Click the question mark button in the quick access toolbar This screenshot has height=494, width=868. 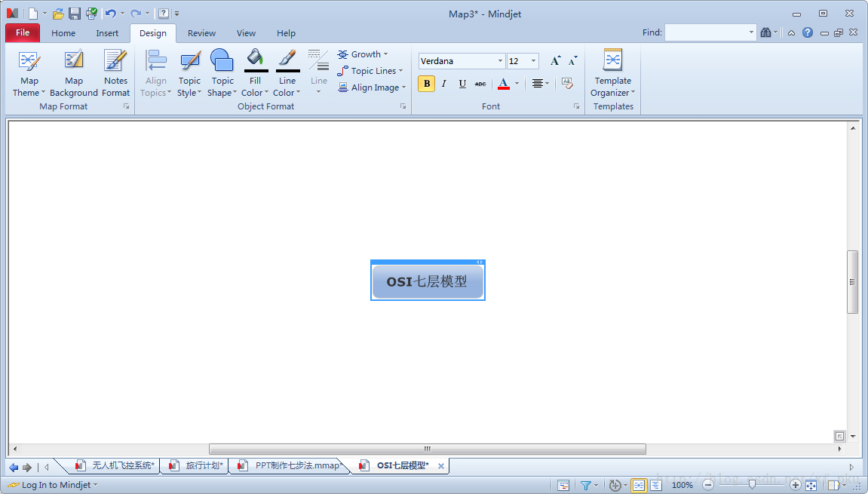point(164,14)
